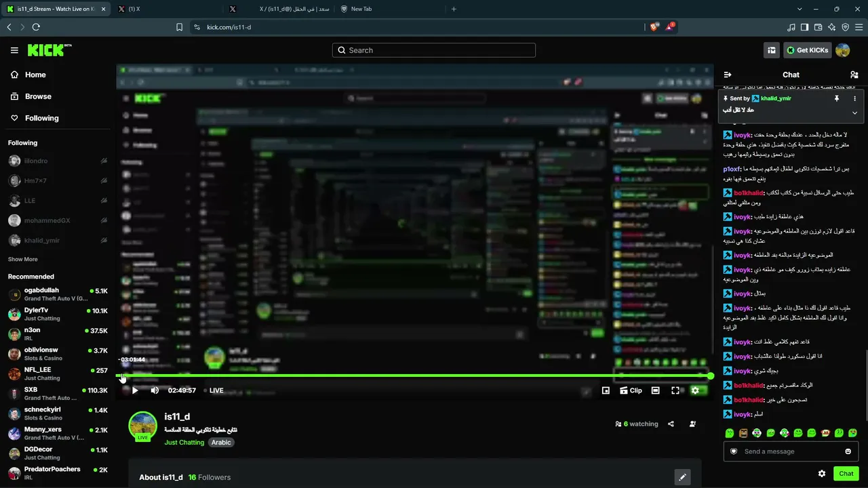Image resolution: width=868 pixels, height=488 pixels.
Task: Click the p1oxf username in chat
Action: coord(732,169)
